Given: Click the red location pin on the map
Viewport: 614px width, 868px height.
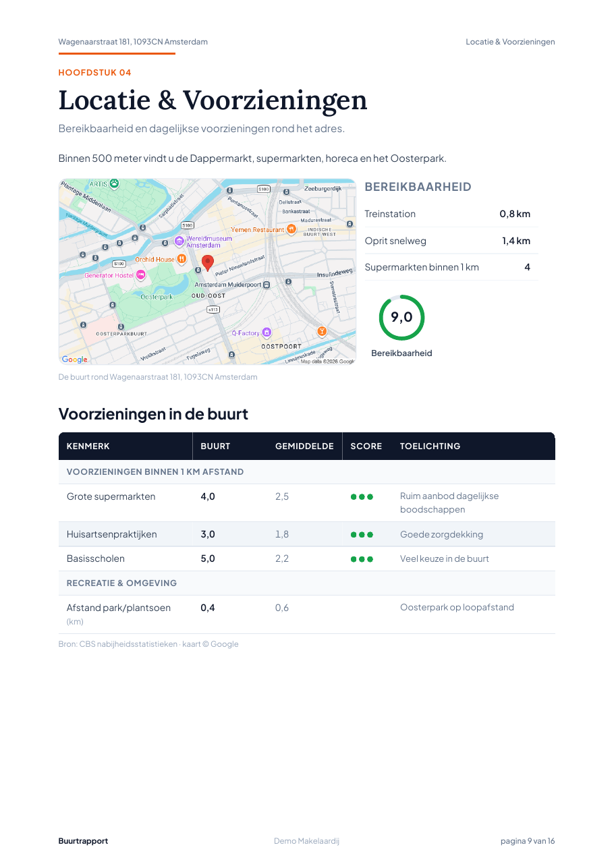Looking at the screenshot, I should (208, 262).
